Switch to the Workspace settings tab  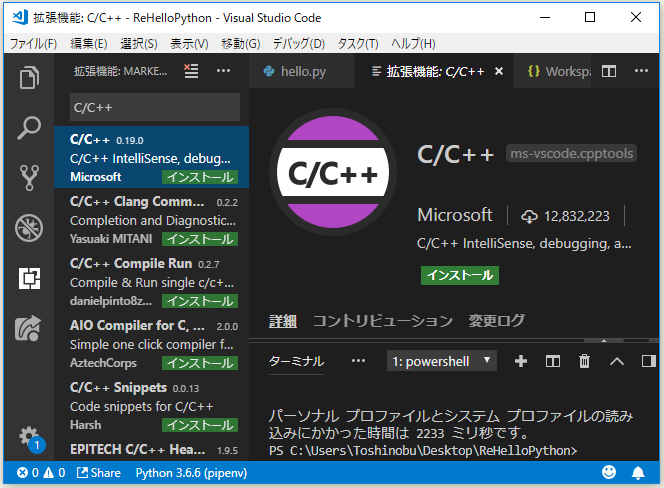tap(553, 72)
